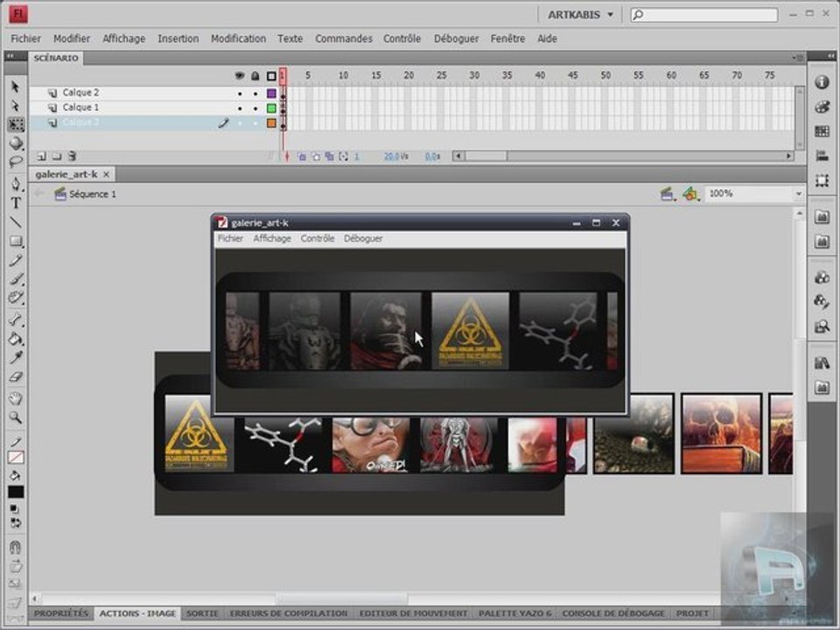
Task: Open the Edit Scene dropdown
Action: coord(667,194)
